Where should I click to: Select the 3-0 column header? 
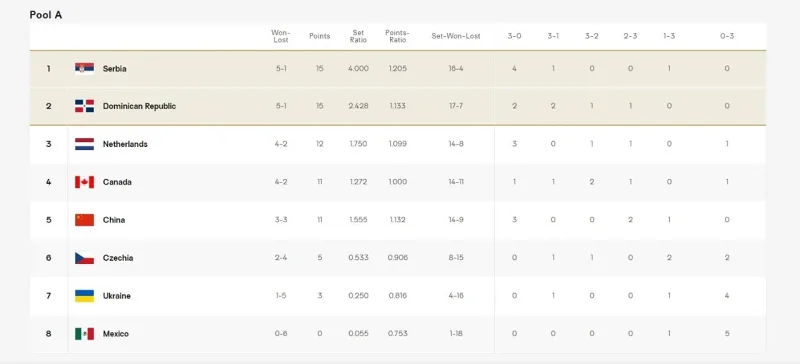514,36
